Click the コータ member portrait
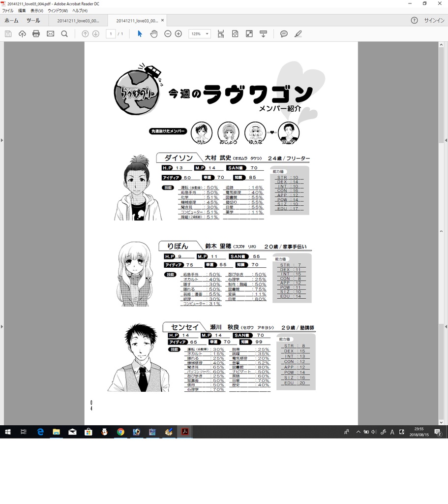Image resolution: width=448 pixels, height=504 pixels. pyautogui.click(x=289, y=133)
